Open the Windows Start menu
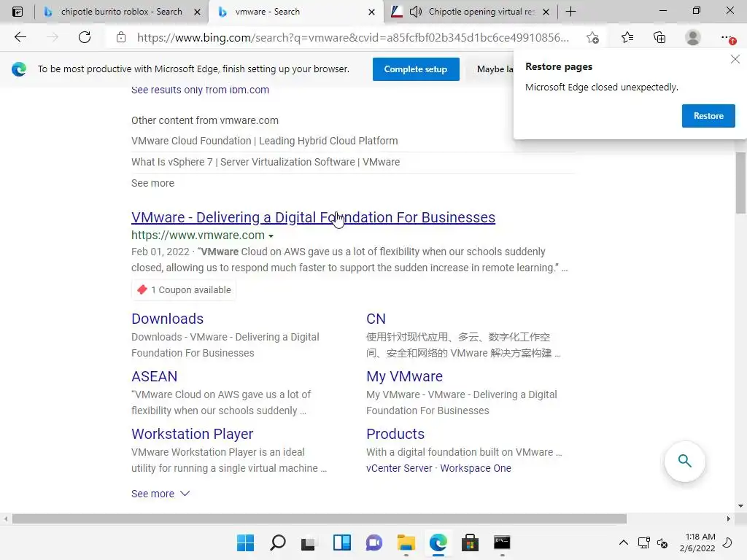Image resolution: width=747 pixels, height=560 pixels. (x=245, y=542)
